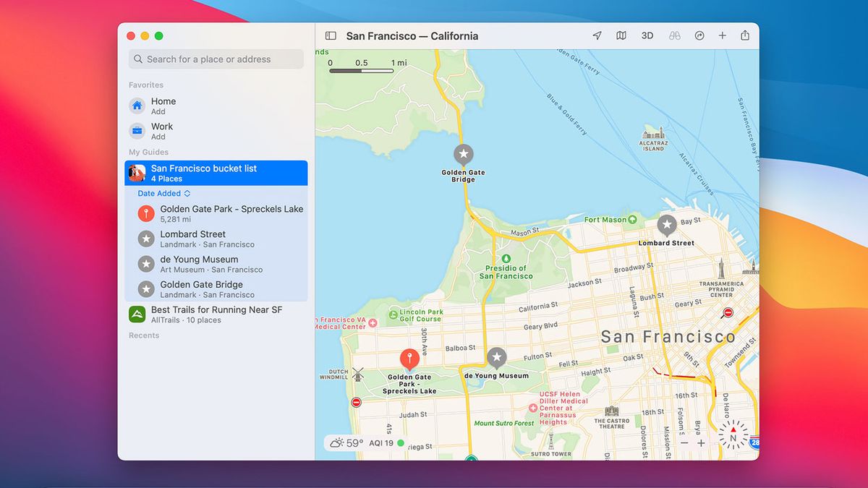Open the map mode chooser icon
Screen dimensions: 868x488
tap(621, 35)
